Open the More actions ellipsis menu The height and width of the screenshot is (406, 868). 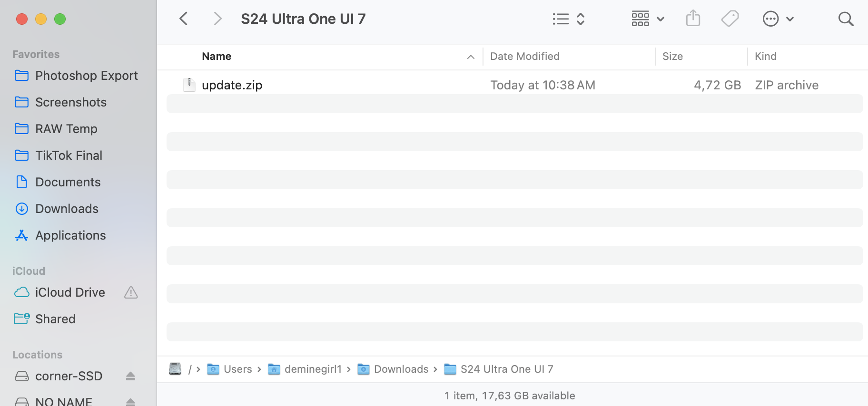778,19
